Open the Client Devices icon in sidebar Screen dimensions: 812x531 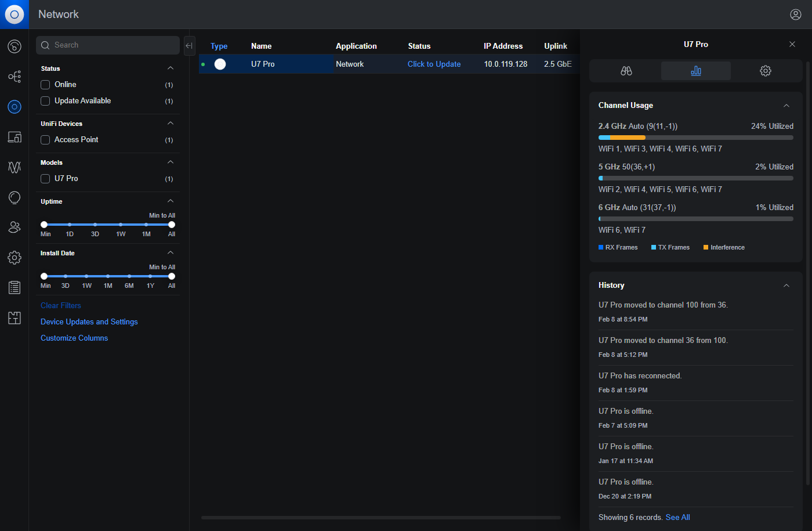coord(14,137)
